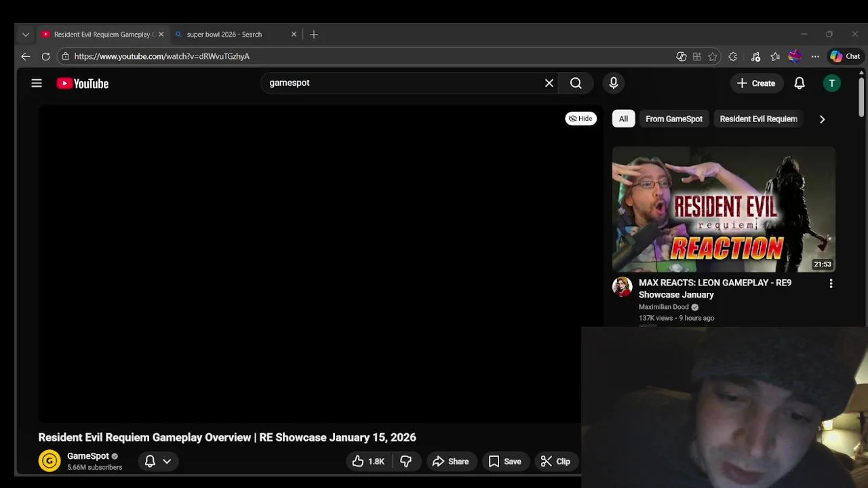Select the 'From GameSpot' chip

[x=674, y=119]
